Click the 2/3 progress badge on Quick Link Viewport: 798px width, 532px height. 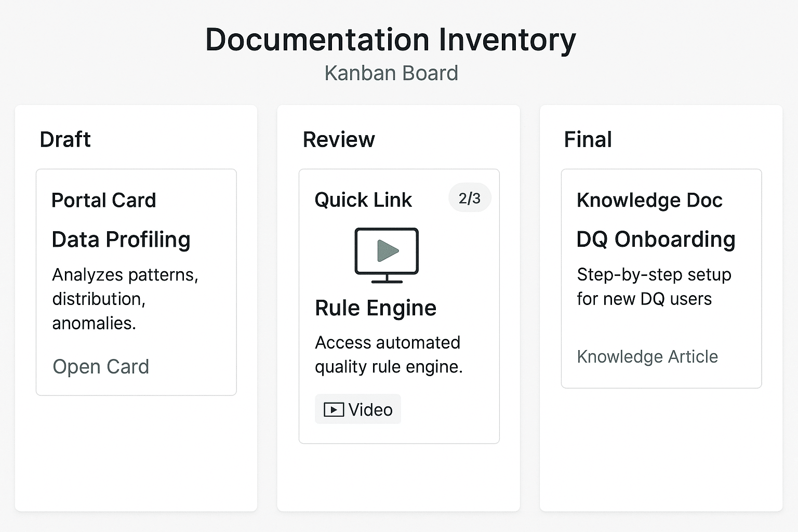pos(469,198)
